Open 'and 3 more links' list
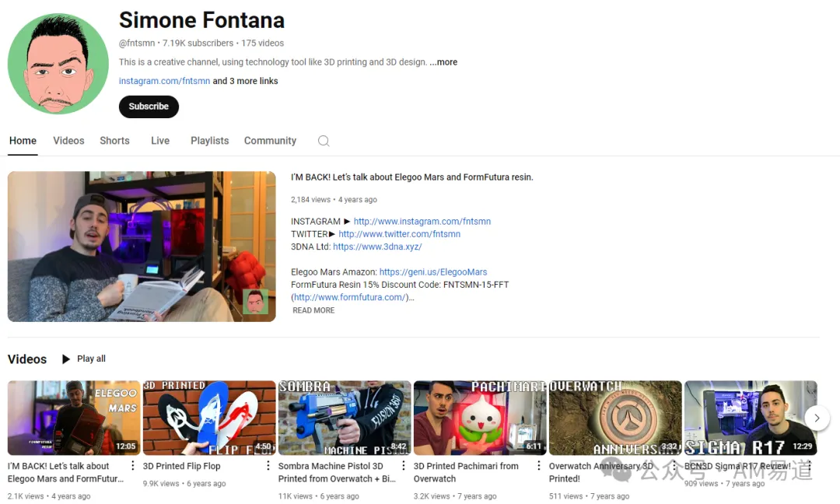The image size is (840, 504). point(245,81)
